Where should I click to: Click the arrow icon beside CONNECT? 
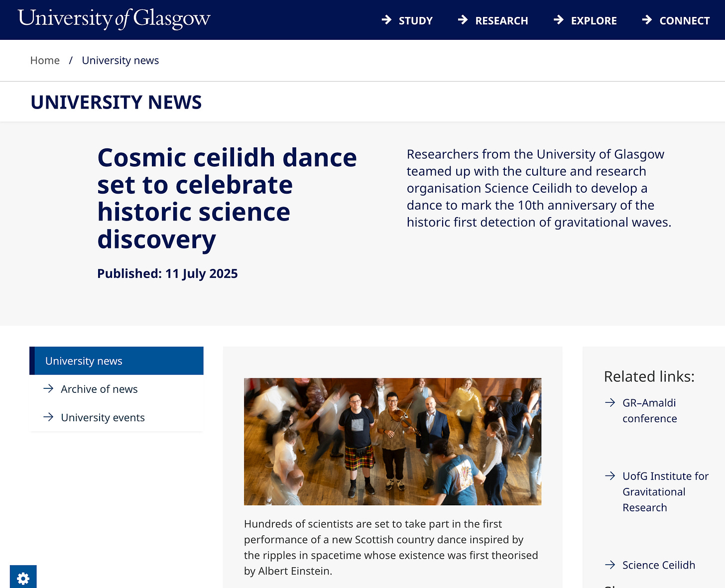click(x=647, y=20)
